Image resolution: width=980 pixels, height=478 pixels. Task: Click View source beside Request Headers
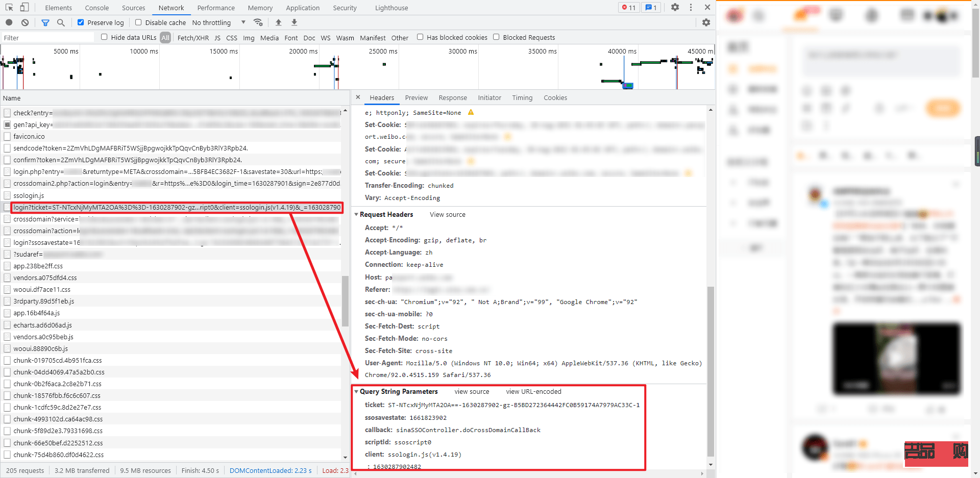pos(447,215)
